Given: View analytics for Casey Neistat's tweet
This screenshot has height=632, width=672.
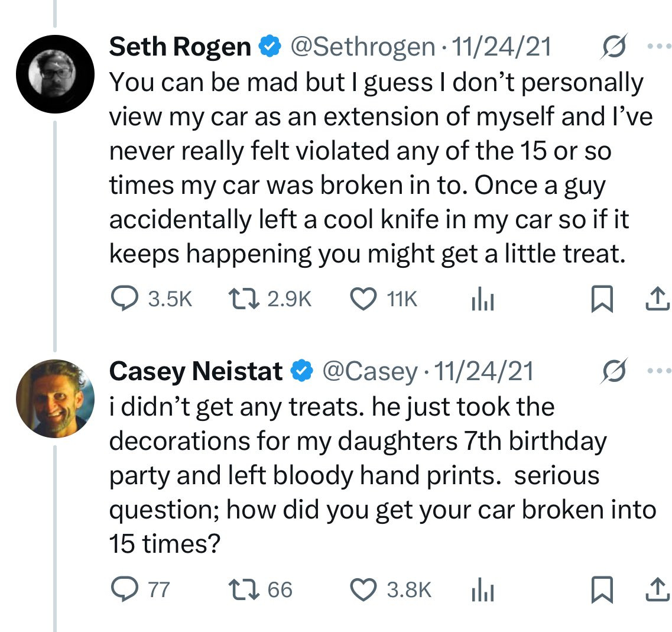Looking at the screenshot, I should pyautogui.click(x=482, y=591).
